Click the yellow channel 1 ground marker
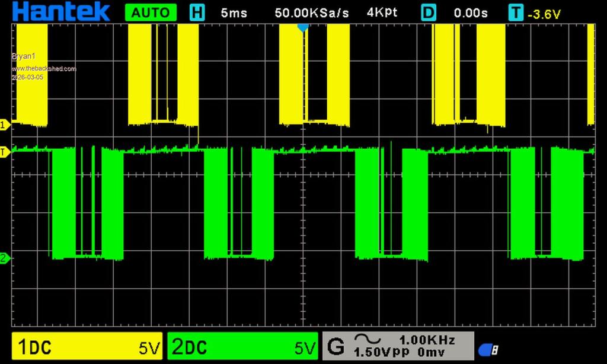 click(x=5, y=124)
